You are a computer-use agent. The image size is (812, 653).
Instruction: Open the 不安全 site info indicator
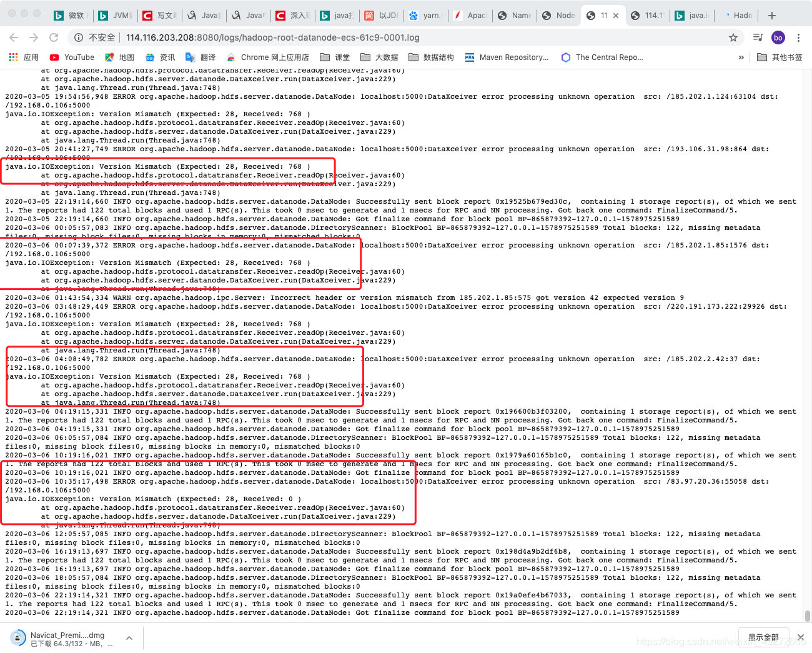coord(94,37)
